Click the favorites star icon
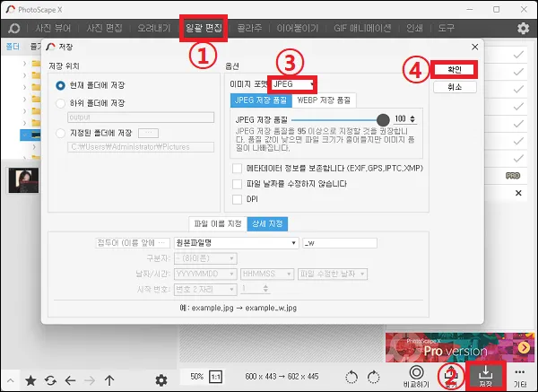The height and width of the screenshot is (392, 538). pos(30,380)
